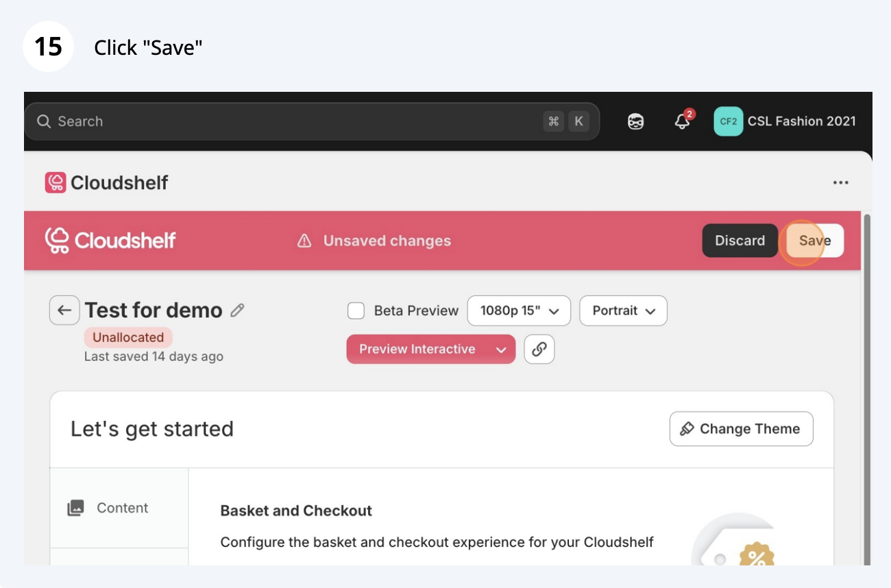Open the 1080p 15" resolution dropdown
The image size is (891, 588).
click(x=519, y=310)
